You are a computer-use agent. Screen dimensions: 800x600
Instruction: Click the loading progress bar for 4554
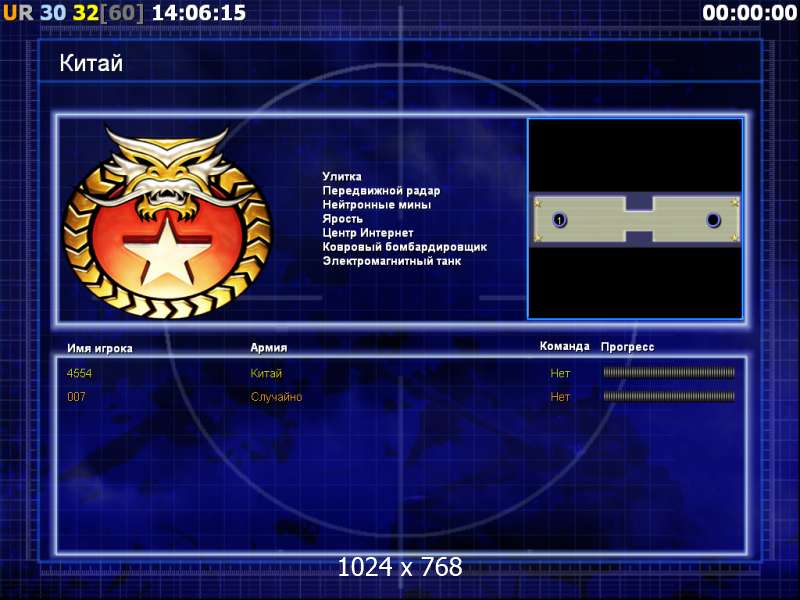click(x=669, y=372)
